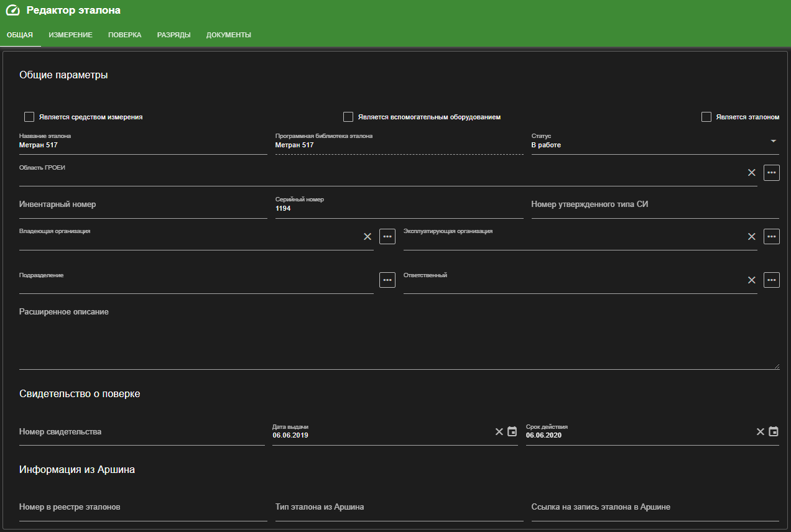
Task: Focus the Номер свидетельства input
Action: [142, 434]
